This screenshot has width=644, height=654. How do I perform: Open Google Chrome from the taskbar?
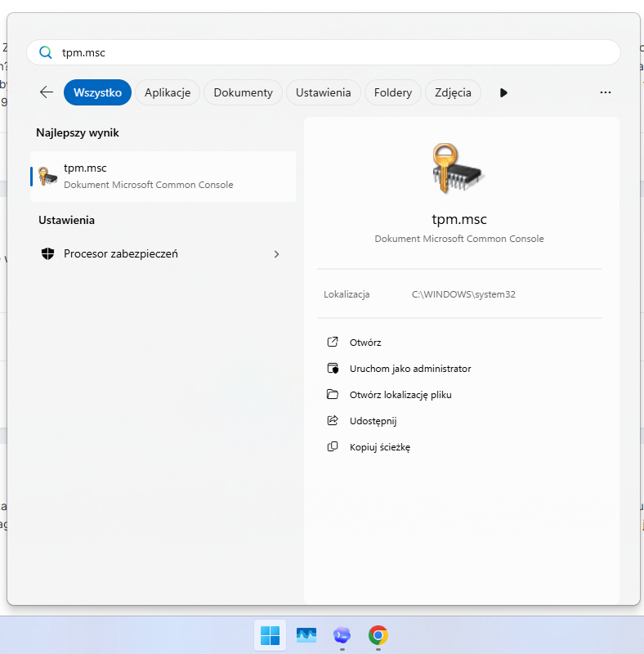[x=378, y=635]
